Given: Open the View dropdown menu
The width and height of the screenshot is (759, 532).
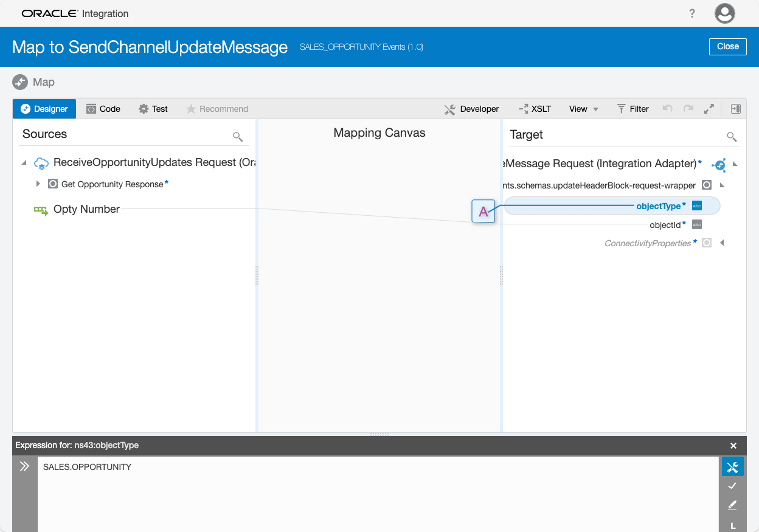Looking at the screenshot, I should 582,109.
